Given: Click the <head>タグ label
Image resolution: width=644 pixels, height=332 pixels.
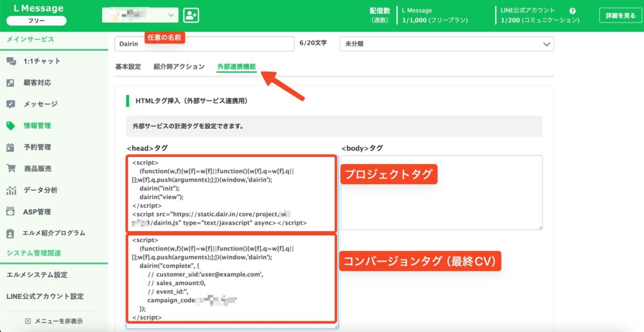Looking at the screenshot, I should 147,148.
